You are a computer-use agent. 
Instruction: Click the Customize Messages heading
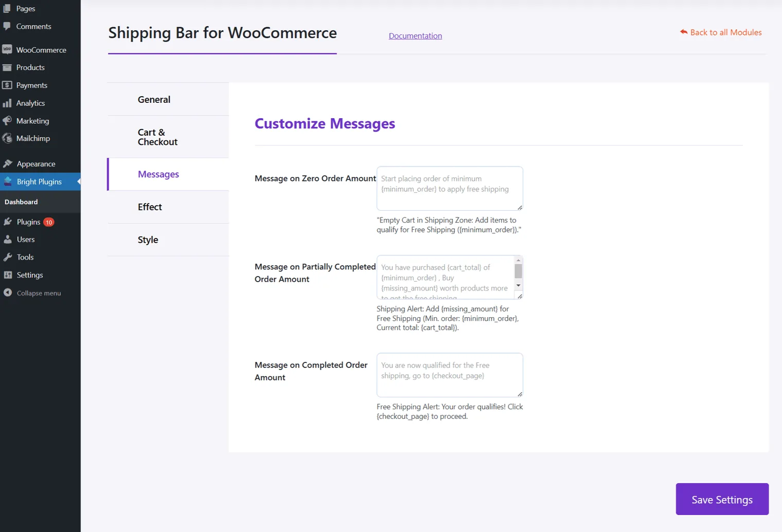[x=325, y=123]
